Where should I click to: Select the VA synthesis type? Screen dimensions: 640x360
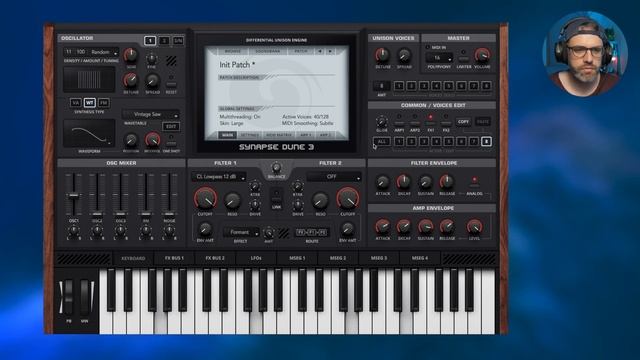click(x=76, y=102)
